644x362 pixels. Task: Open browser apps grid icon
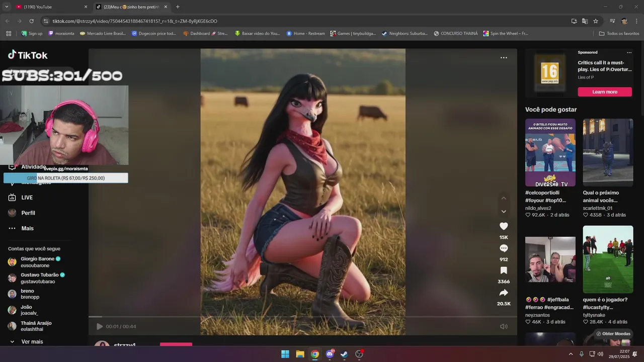[x=9, y=33]
